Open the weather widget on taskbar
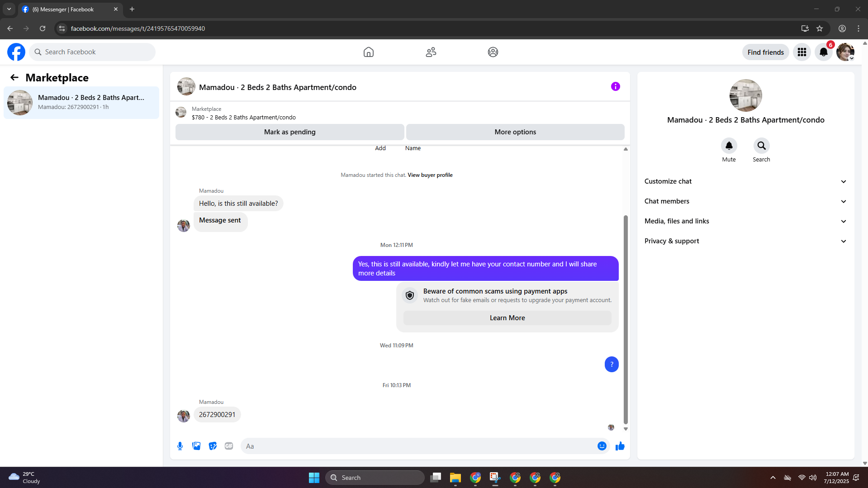This screenshot has width=868, height=488. (x=24, y=478)
